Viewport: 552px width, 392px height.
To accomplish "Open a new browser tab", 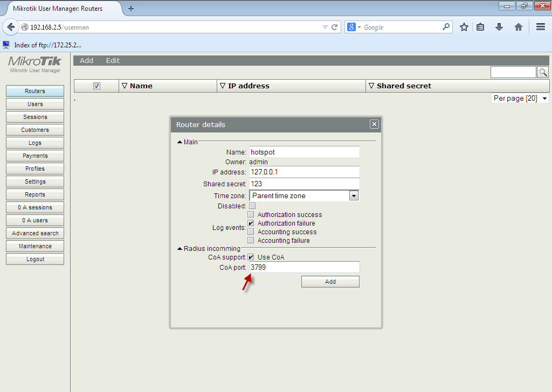I will (131, 9).
